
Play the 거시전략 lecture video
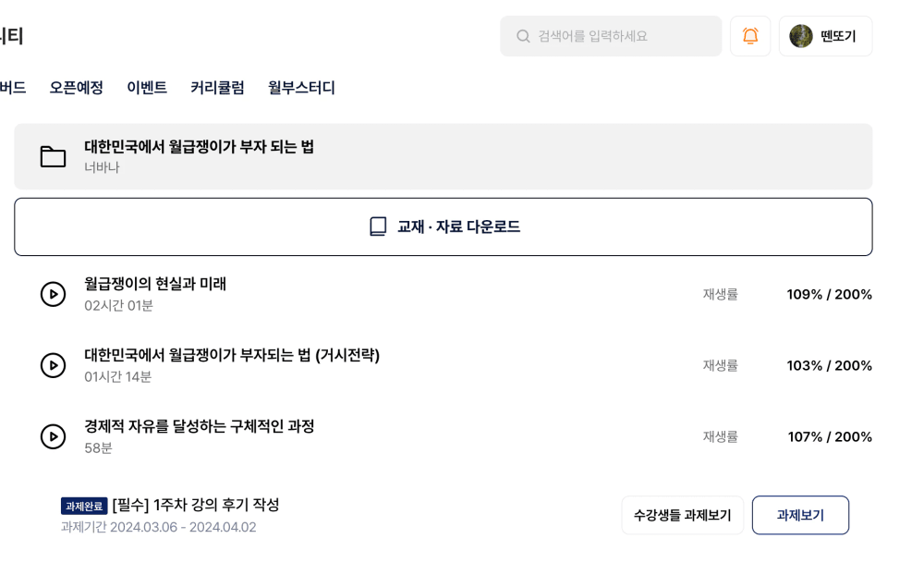53,365
